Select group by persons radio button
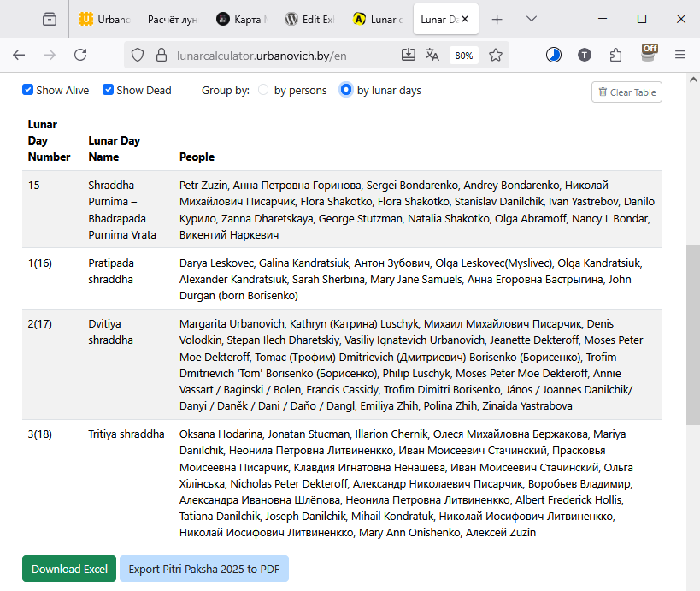Viewport: 700px width, 591px height. click(263, 90)
